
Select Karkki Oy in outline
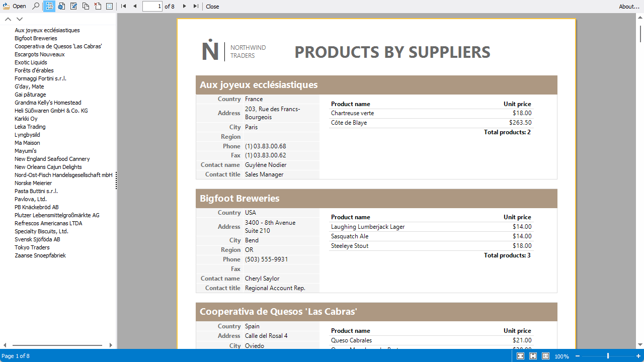coord(26,119)
